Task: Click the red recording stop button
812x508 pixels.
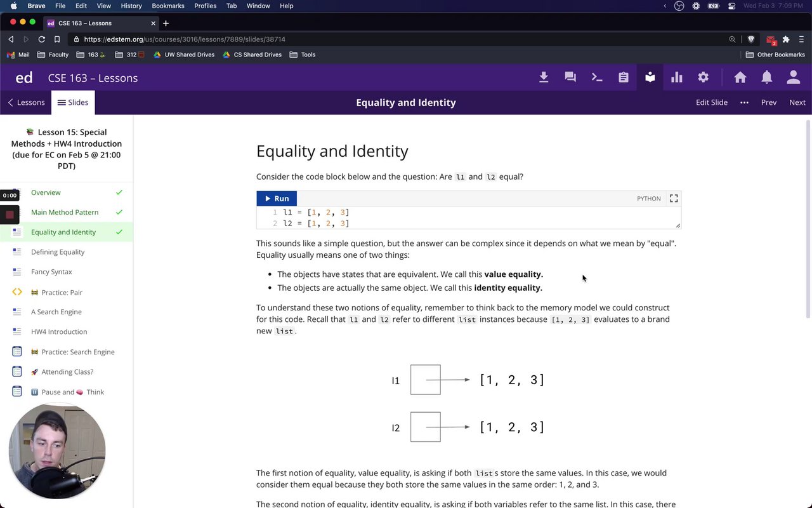Action: pos(10,215)
